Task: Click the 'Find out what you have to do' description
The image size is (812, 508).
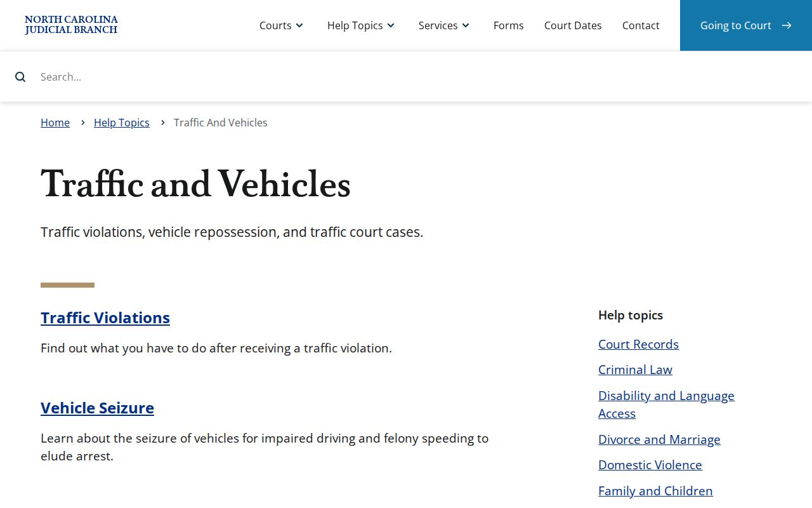Action: 216,348
